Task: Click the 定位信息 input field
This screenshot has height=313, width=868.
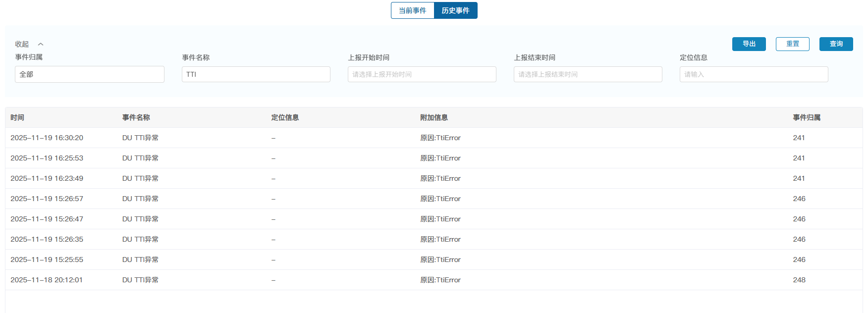Action: 754,74
